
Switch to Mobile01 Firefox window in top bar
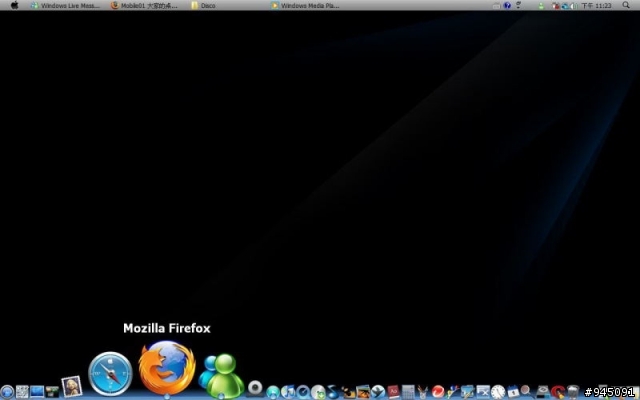[x=144, y=6]
